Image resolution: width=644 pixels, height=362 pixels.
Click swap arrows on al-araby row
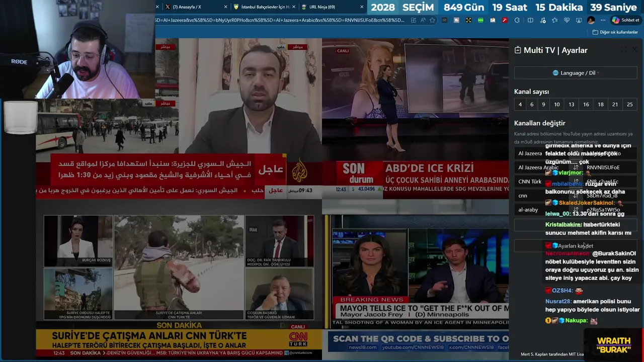(576, 210)
